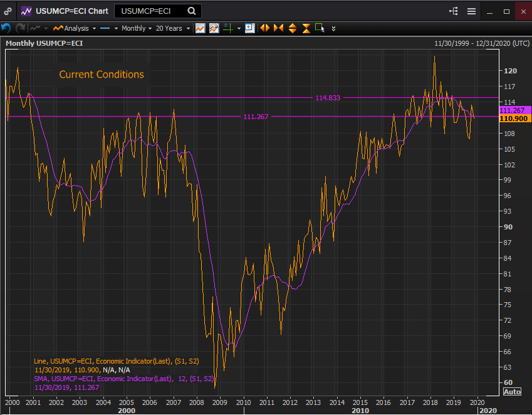Click the expand vertically arrows icon
532x415 pixels.
coord(293,28)
